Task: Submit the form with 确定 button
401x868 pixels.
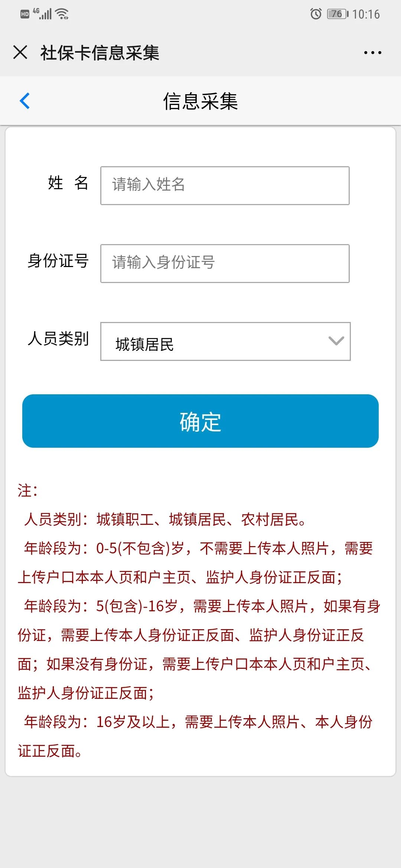Action: coord(200,421)
